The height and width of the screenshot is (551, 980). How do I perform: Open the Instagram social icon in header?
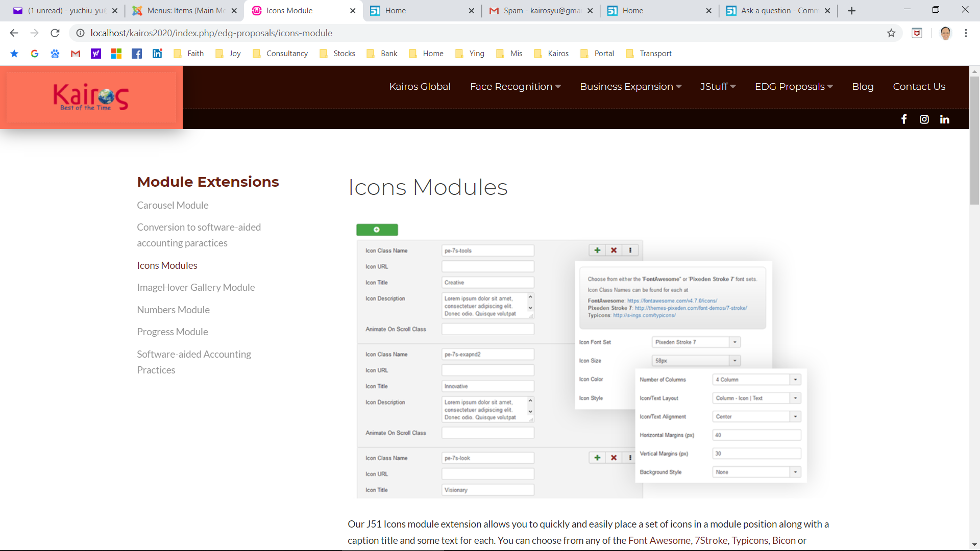click(x=924, y=119)
